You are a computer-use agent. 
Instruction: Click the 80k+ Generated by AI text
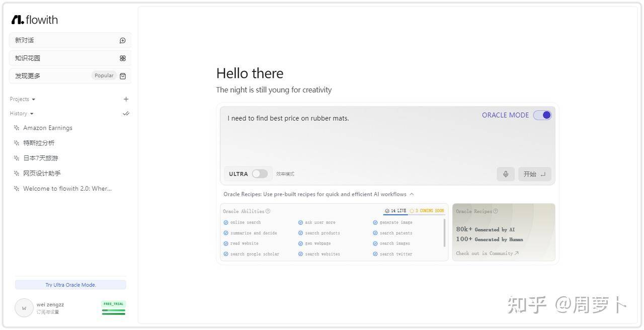click(x=486, y=229)
